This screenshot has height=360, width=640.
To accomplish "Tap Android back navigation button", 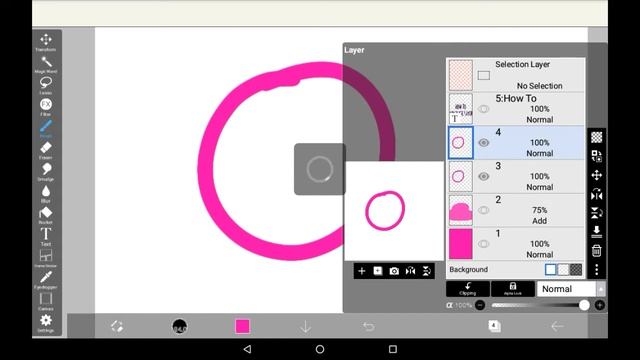I will (x=247, y=349).
